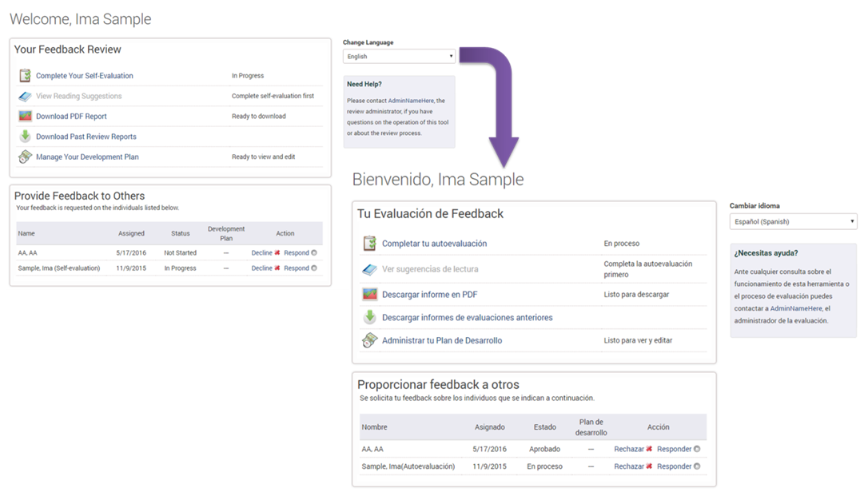Click the Ready to download status text
The width and height of the screenshot is (868, 492).
(258, 117)
